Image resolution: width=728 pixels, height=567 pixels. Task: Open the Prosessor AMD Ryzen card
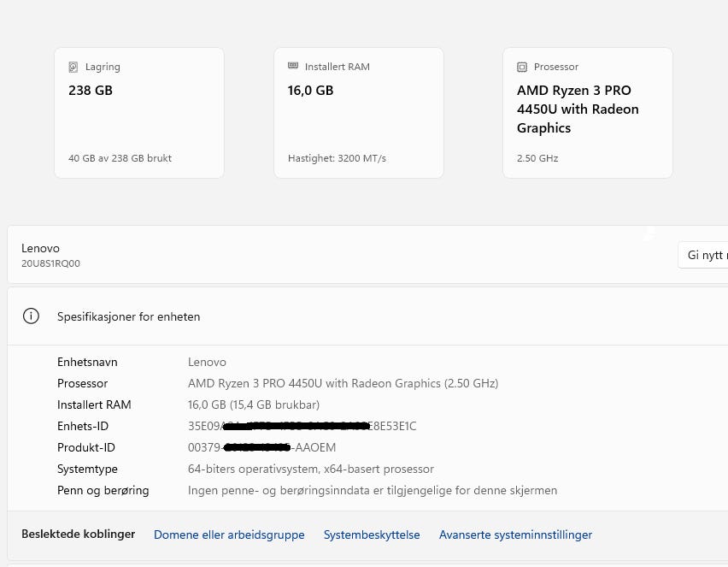point(588,113)
